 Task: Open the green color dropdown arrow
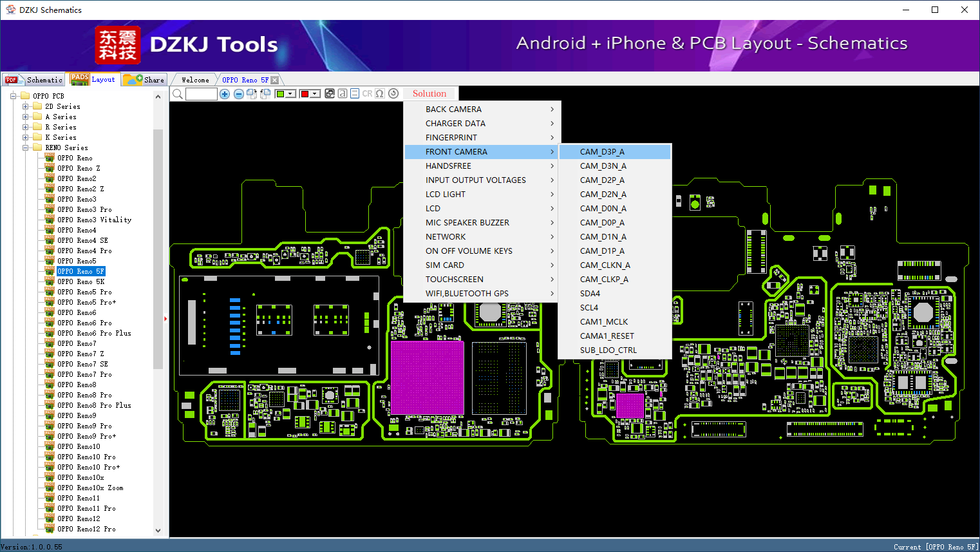(291, 94)
